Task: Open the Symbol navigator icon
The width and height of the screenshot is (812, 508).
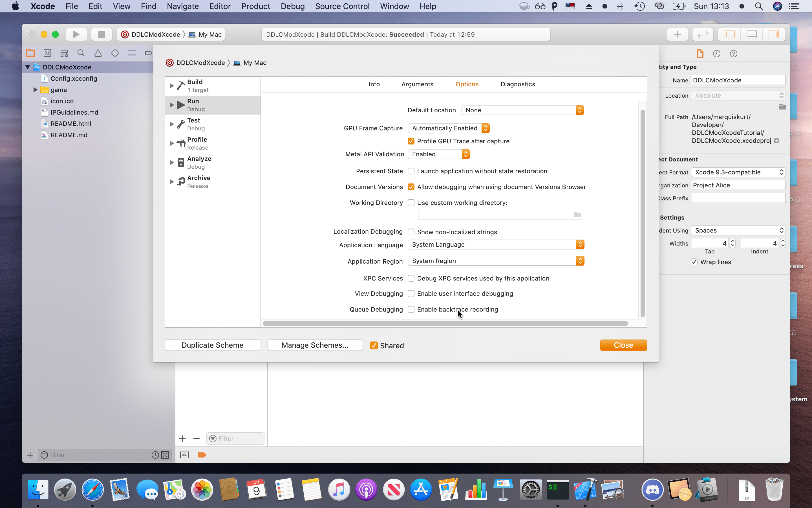Action: pyautogui.click(x=64, y=53)
